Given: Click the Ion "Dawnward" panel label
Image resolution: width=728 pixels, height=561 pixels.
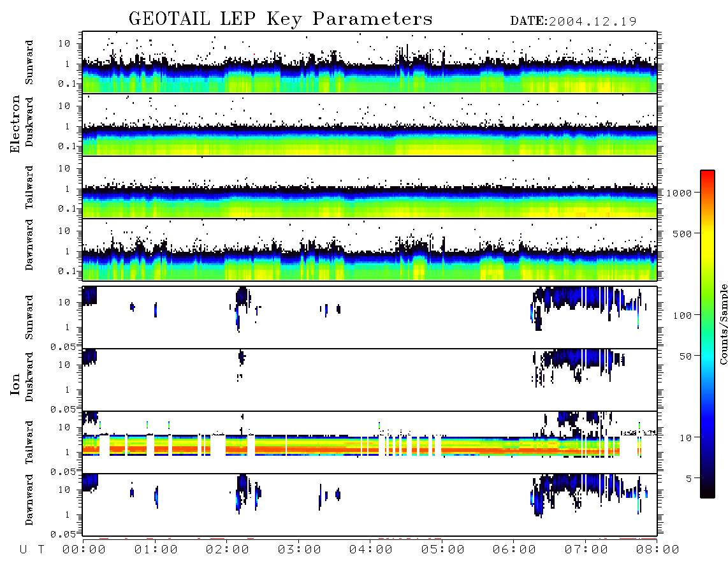Looking at the screenshot, I should [x=29, y=500].
